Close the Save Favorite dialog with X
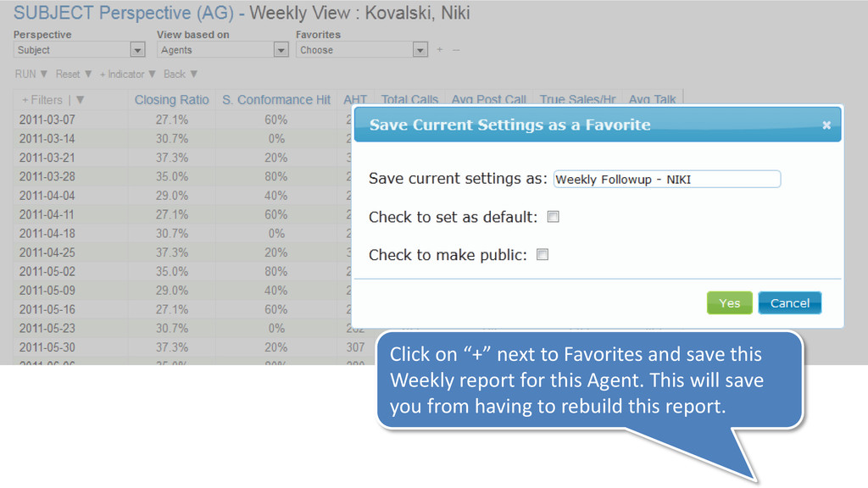Screen dimensions: 868x488 click(x=826, y=125)
